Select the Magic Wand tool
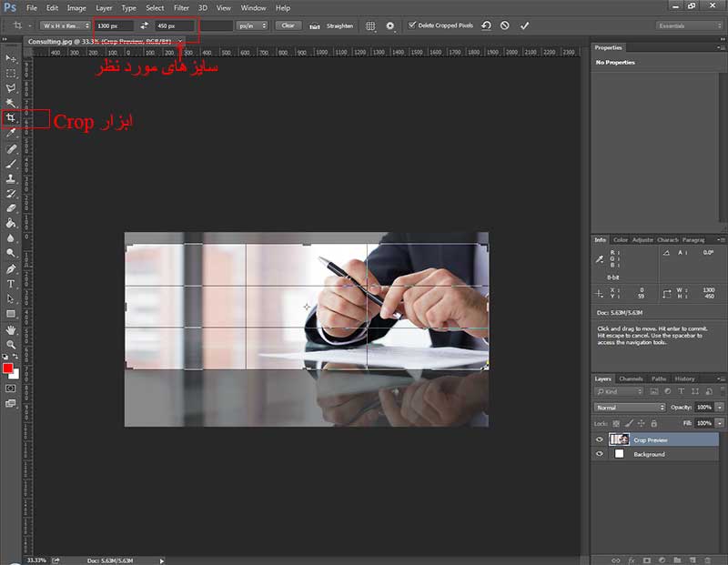 (11, 103)
